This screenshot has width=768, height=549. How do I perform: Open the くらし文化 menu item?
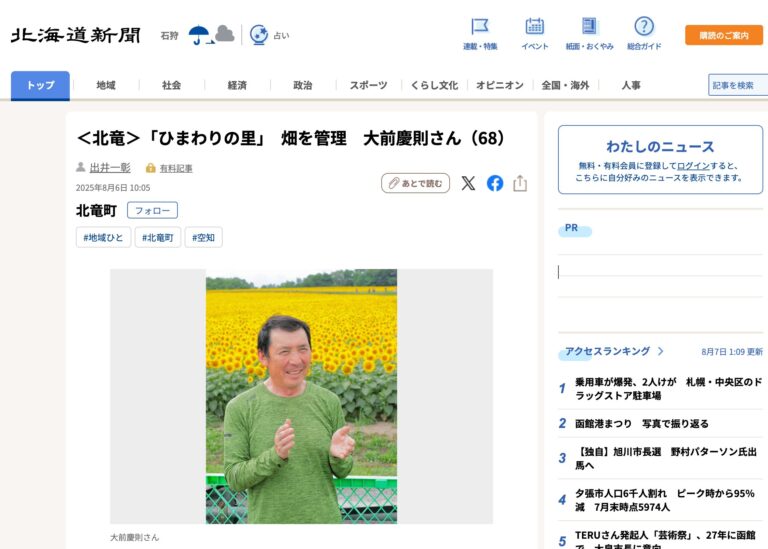tap(434, 85)
